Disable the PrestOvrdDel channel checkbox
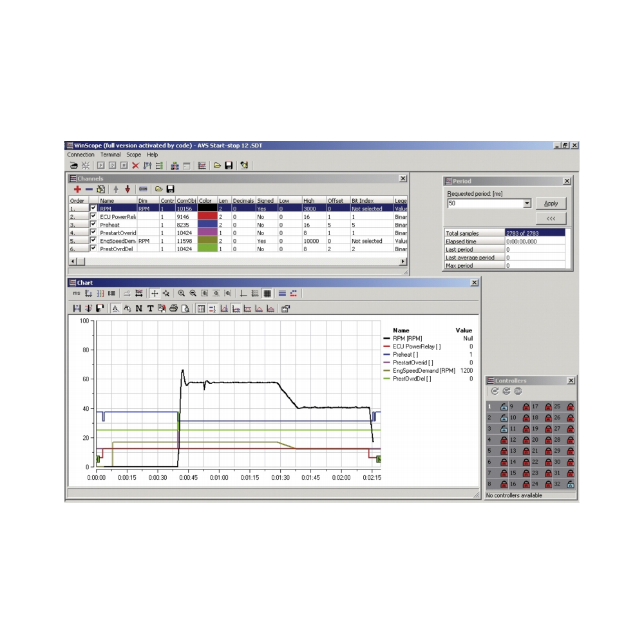 pos(93,248)
